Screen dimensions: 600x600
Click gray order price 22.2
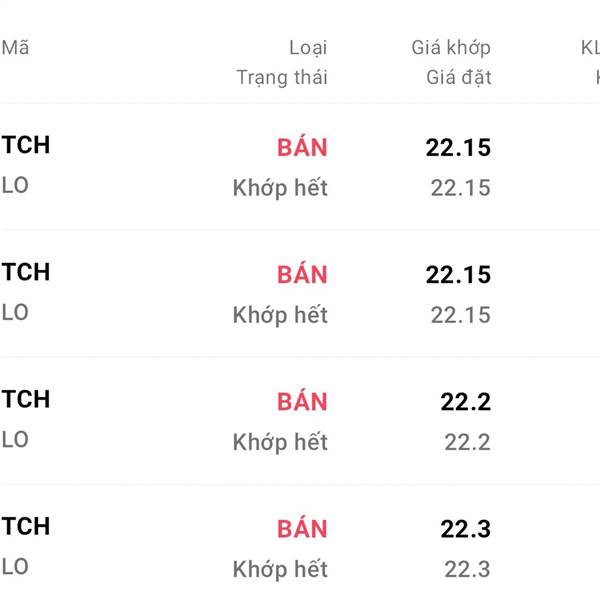(x=467, y=442)
